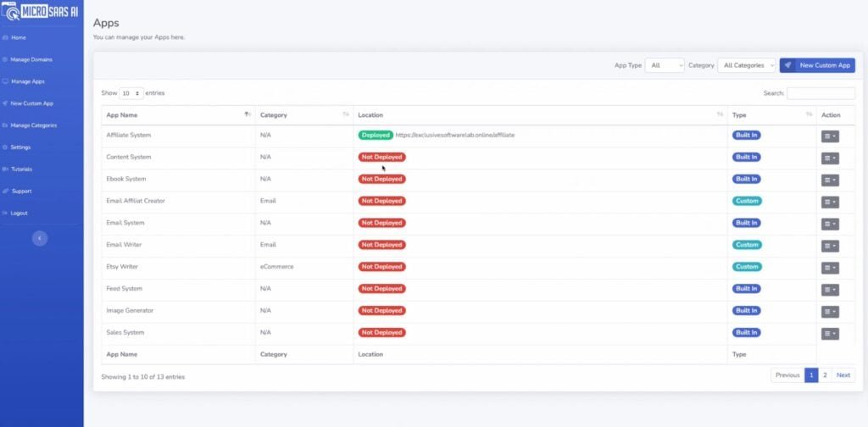
Task: Click Not Deployed badge for Etsy Writer
Action: (x=382, y=267)
